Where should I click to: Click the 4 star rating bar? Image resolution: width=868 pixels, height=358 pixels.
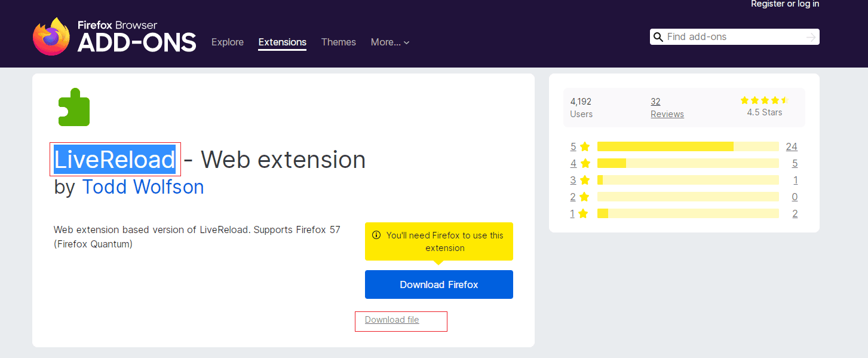(688, 163)
